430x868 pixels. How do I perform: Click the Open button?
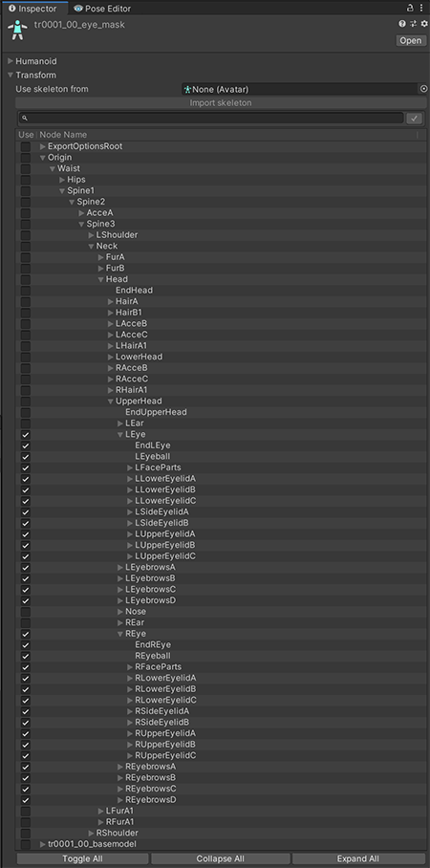pyautogui.click(x=411, y=40)
